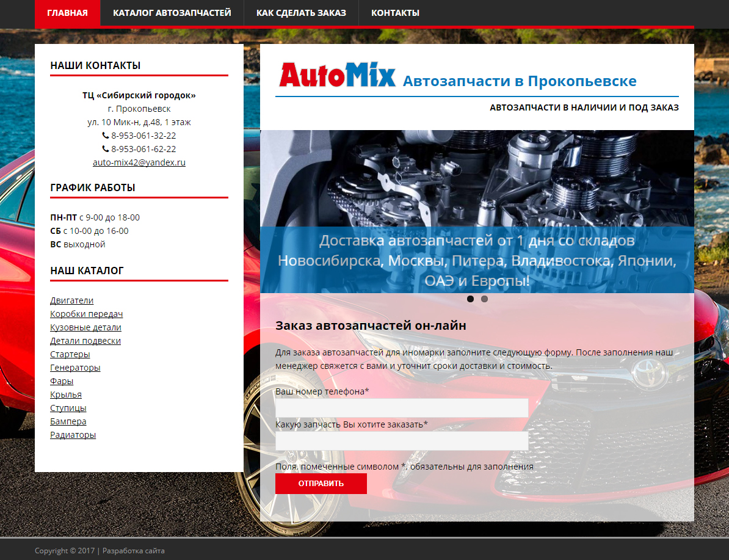Submit form with ОТПРАВИТЬ button

pyautogui.click(x=321, y=484)
